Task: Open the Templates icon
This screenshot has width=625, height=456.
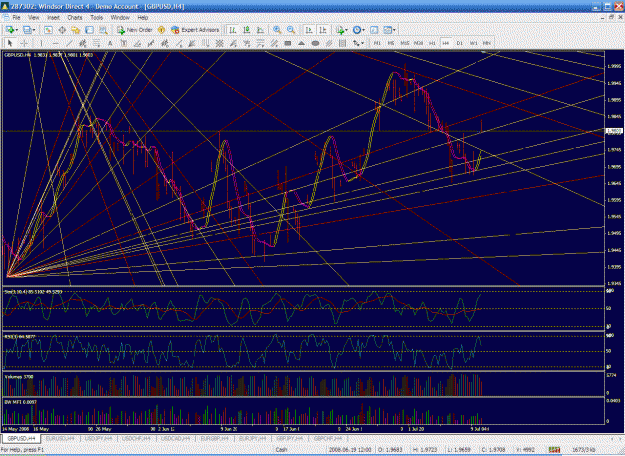Action: 387,30
